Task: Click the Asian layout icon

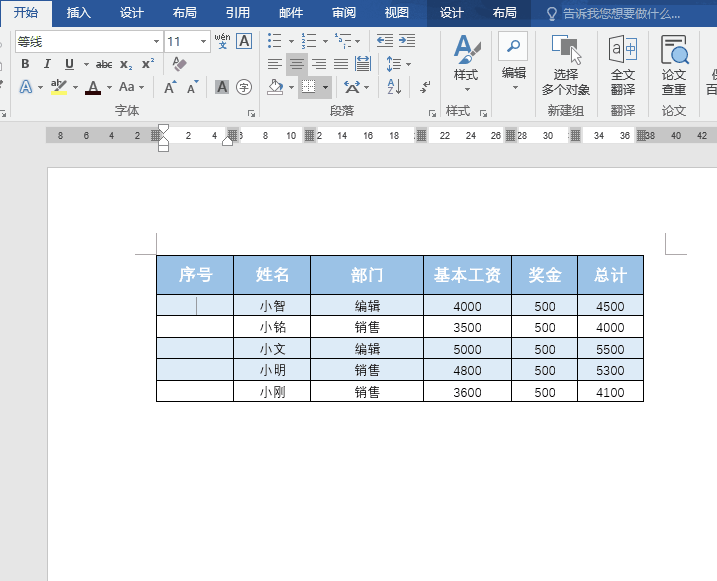Action: [x=352, y=87]
